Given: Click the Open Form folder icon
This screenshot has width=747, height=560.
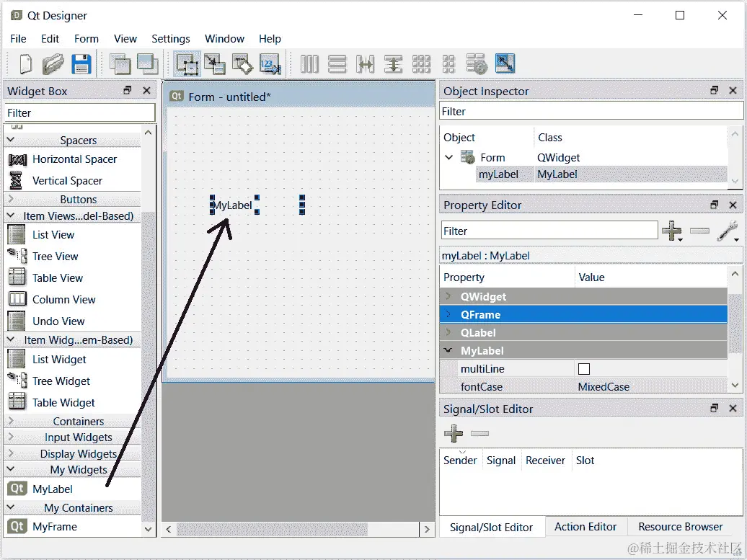Looking at the screenshot, I should (x=53, y=64).
